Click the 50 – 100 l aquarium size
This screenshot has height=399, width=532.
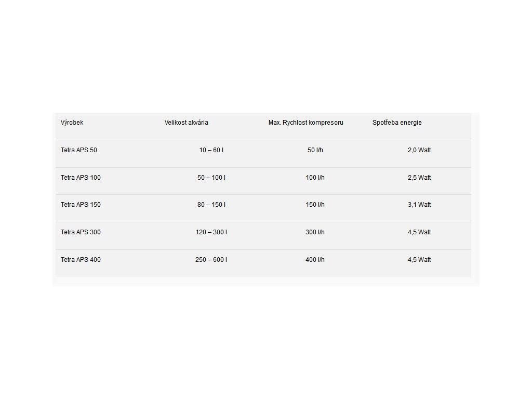[211, 178]
